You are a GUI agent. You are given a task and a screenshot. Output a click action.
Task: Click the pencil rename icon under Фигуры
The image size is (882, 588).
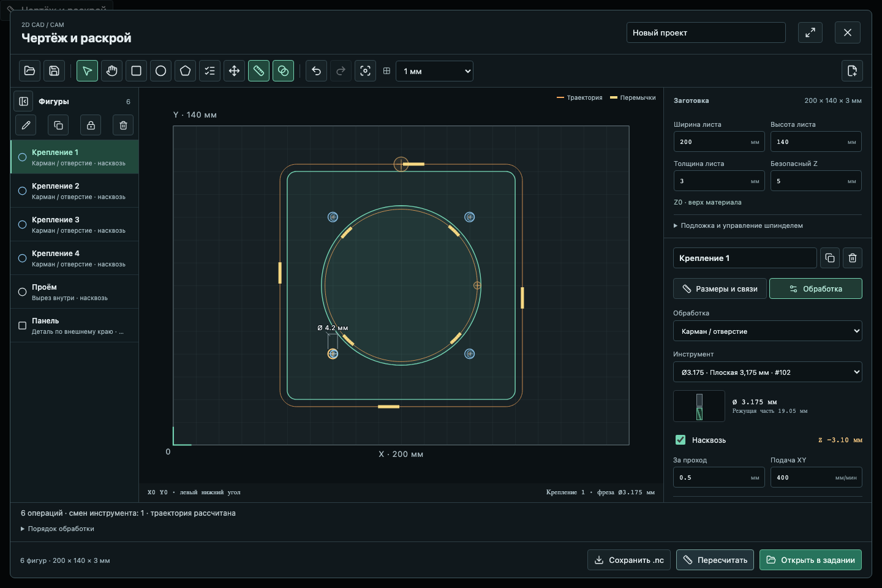click(x=26, y=125)
